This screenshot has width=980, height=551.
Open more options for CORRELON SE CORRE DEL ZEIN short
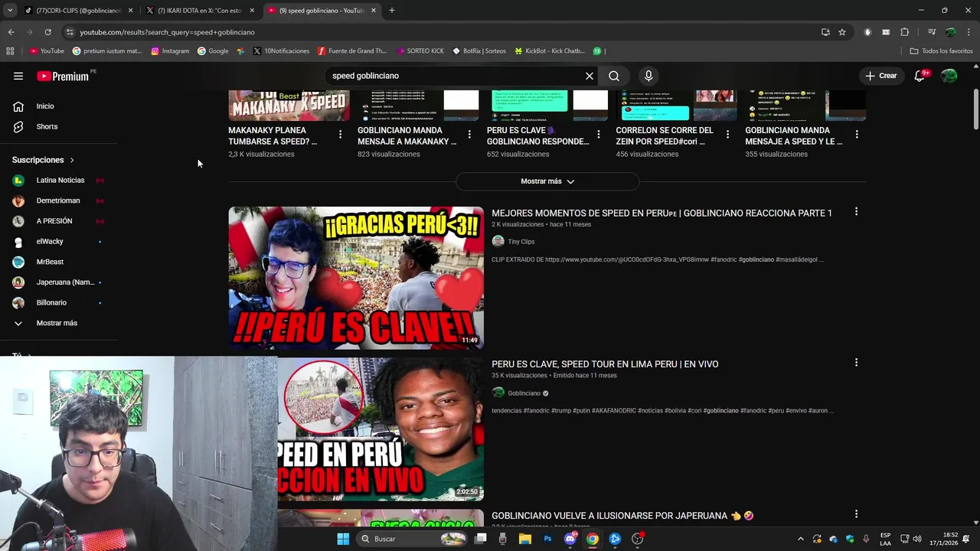pos(727,134)
